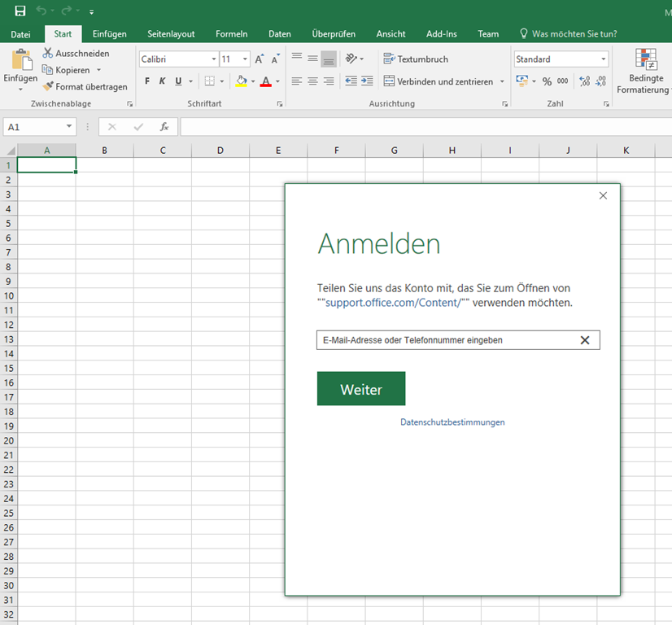Open the Seitenlayout ribbon tab

[171, 34]
